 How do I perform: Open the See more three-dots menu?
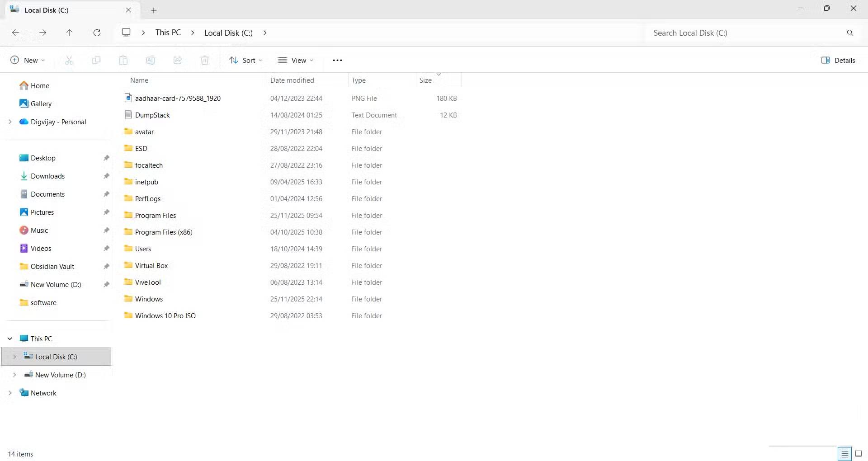[337, 60]
